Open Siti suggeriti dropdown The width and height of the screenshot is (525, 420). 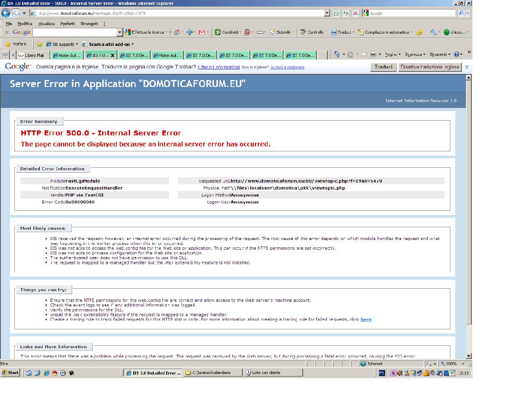[62, 44]
